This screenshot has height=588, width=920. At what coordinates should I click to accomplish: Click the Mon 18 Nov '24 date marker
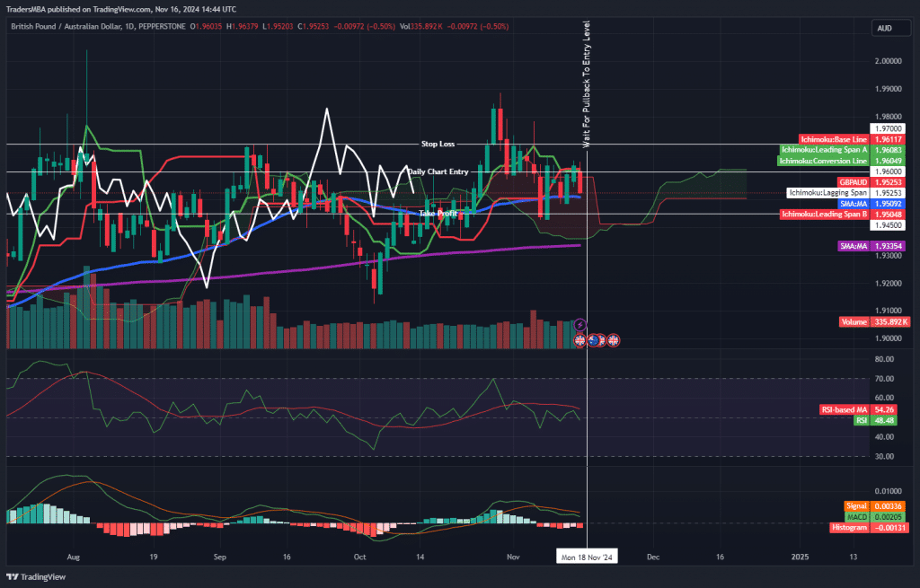(587, 557)
